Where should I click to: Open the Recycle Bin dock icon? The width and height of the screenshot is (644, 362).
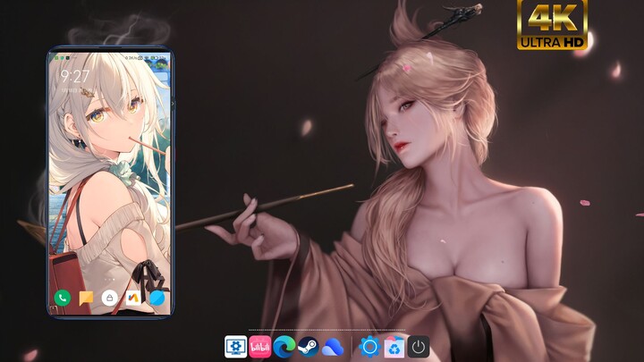click(x=394, y=347)
